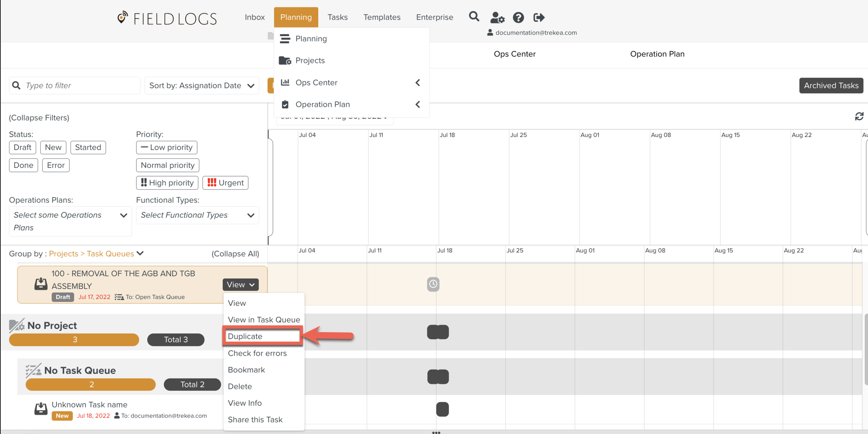Click the Projects folder icon in menu
This screenshot has height=434, width=868.
pos(285,60)
